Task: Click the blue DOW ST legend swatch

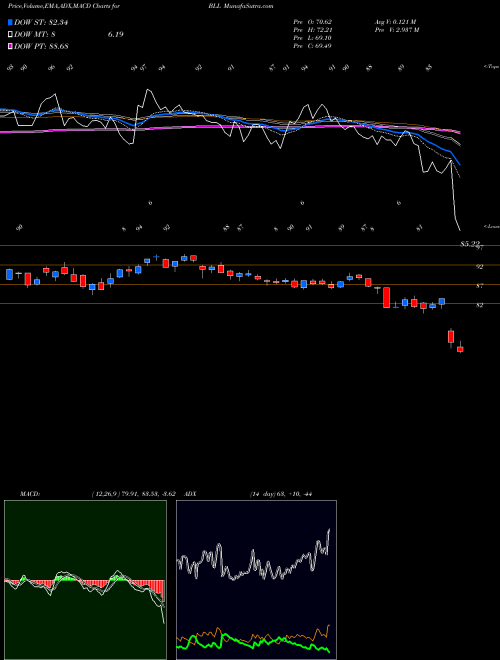Action: [x=10, y=22]
